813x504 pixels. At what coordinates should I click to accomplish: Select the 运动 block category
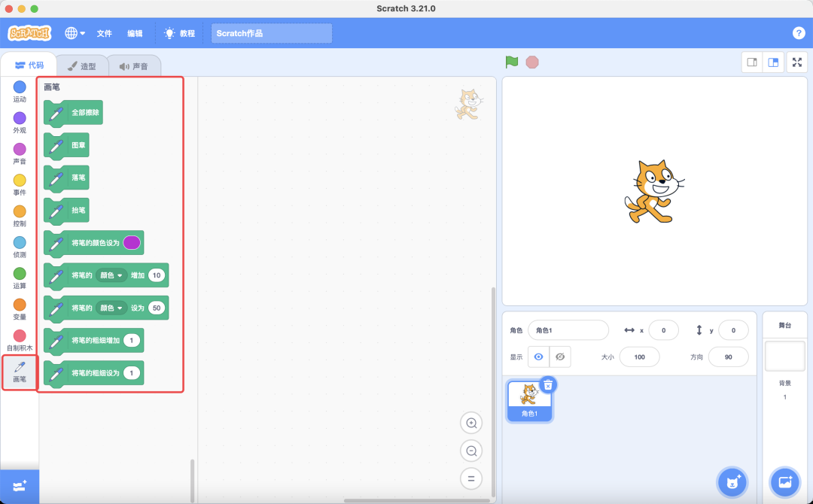[20, 91]
